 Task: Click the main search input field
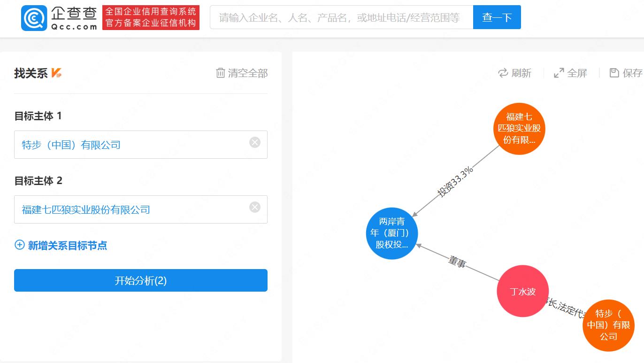click(x=341, y=16)
